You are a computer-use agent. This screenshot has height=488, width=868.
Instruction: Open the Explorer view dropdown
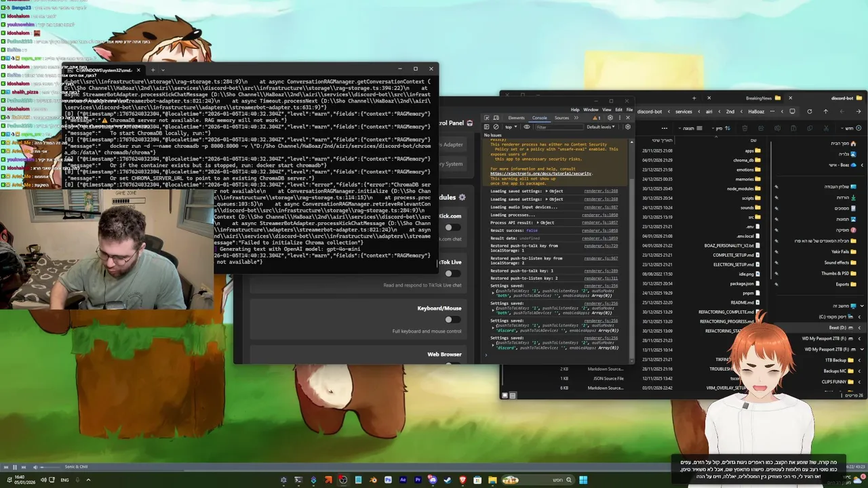pos(690,128)
